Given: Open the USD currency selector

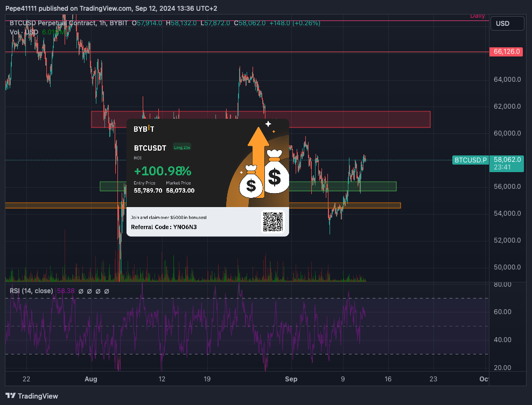Looking at the screenshot, I should (x=507, y=23).
